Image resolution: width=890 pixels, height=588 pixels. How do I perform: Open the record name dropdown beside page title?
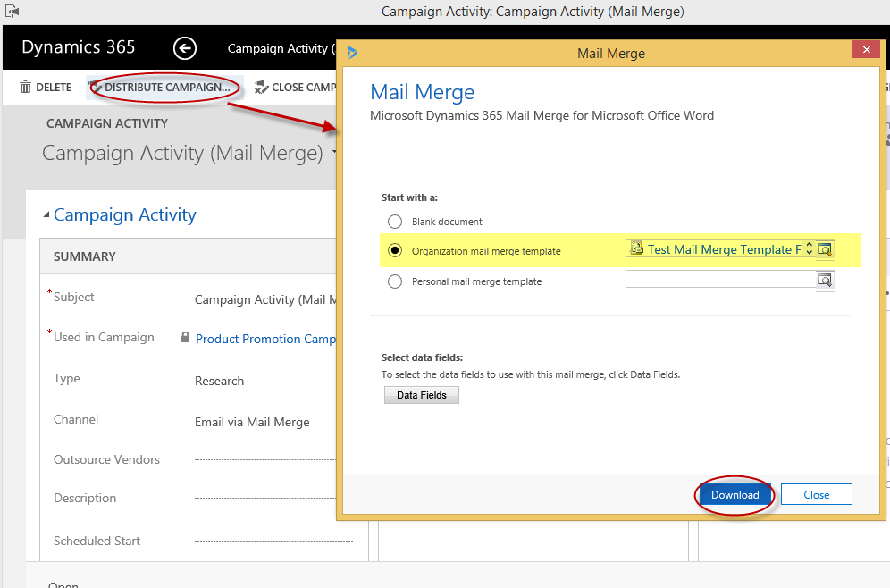(x=336, y=154)
